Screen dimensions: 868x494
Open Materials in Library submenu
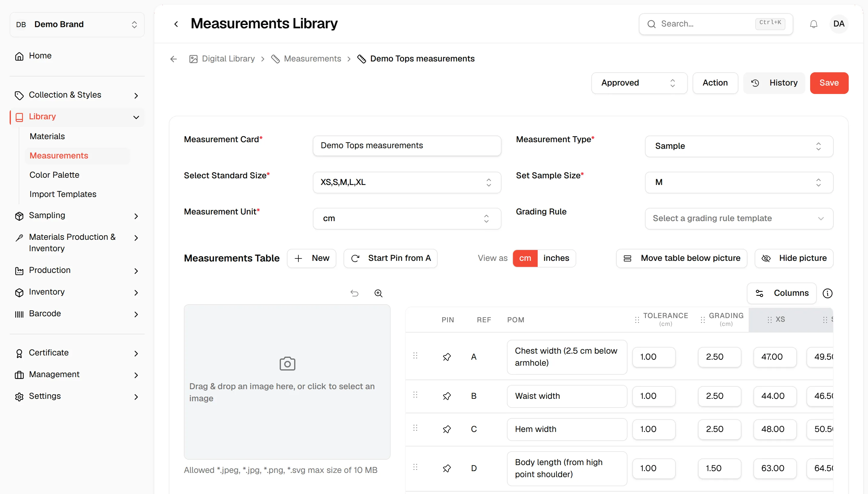point(47,136)
